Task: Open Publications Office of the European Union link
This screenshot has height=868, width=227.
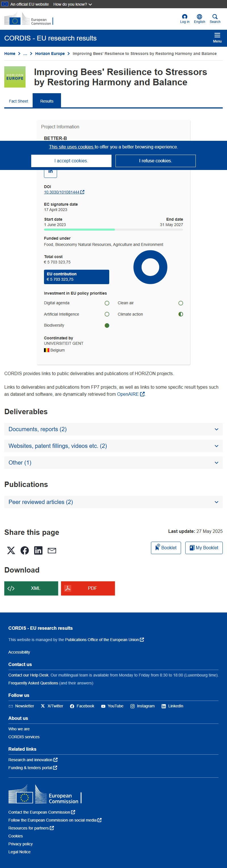Action: coord(104,640)
